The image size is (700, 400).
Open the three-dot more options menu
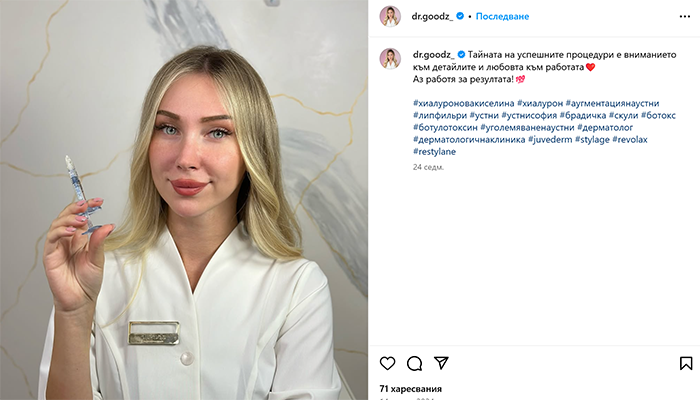(685, 17)
